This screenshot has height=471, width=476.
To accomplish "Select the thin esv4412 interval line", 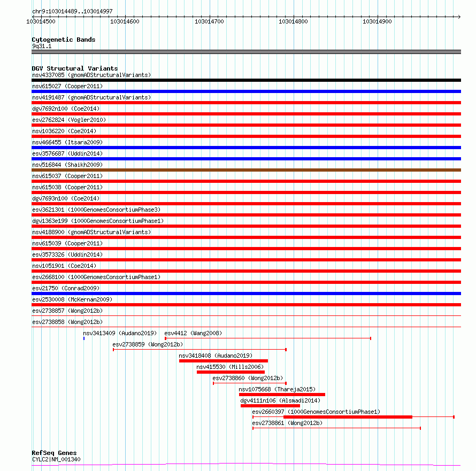I will click(268, 338).
